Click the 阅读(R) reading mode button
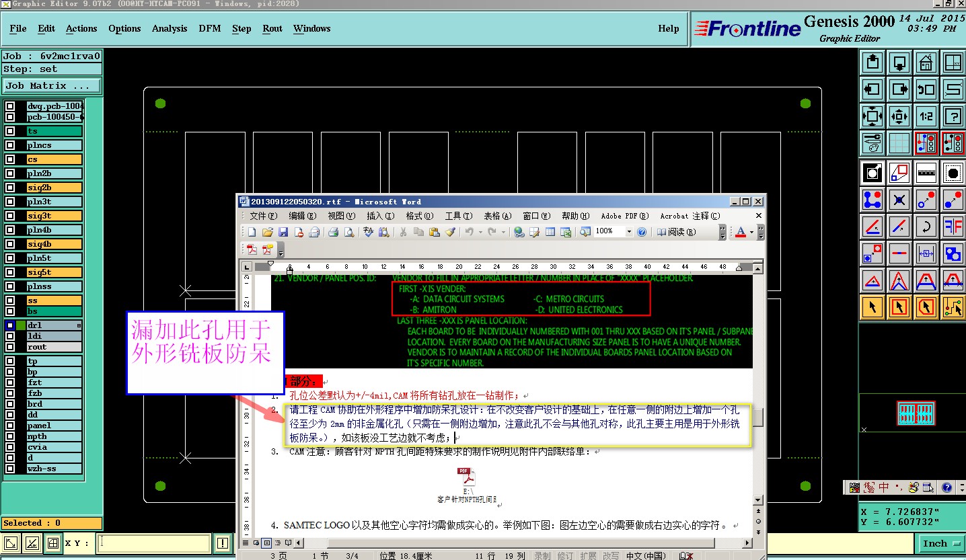The image size is (966, 560). [676, 232]
